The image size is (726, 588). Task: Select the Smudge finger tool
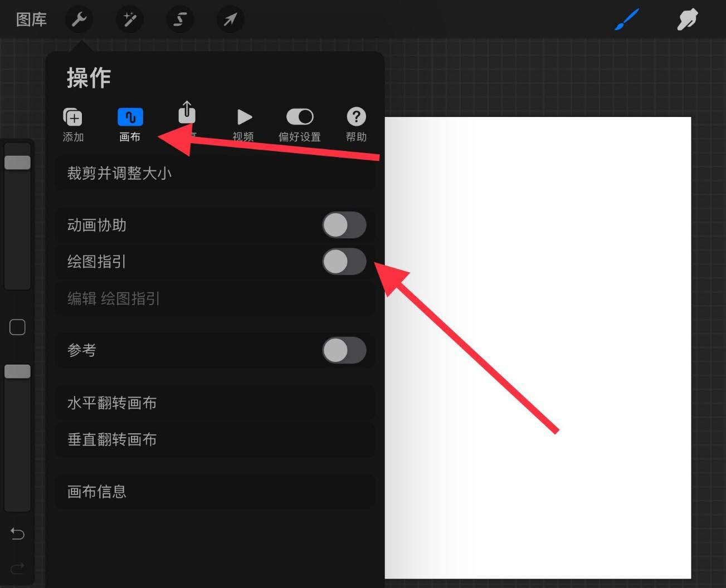coord(688,20)
